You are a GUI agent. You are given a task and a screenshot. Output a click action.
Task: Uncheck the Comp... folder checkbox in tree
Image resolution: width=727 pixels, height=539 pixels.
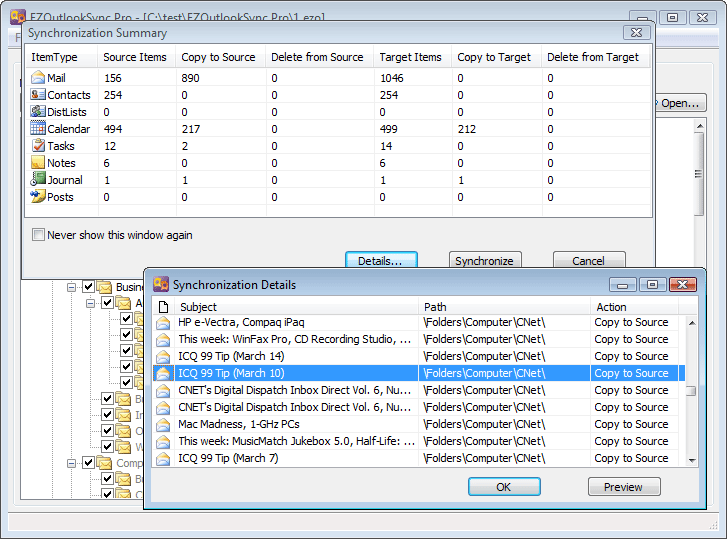coord(88,462)
